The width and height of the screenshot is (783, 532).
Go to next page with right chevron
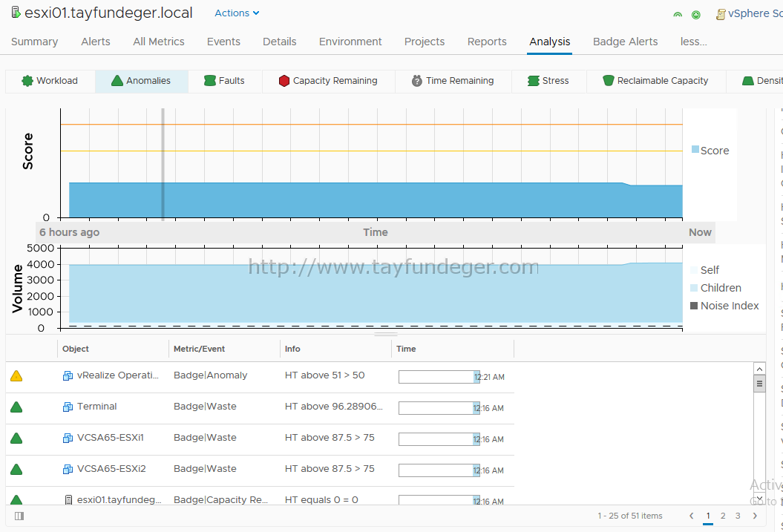(x=755, y=516)
